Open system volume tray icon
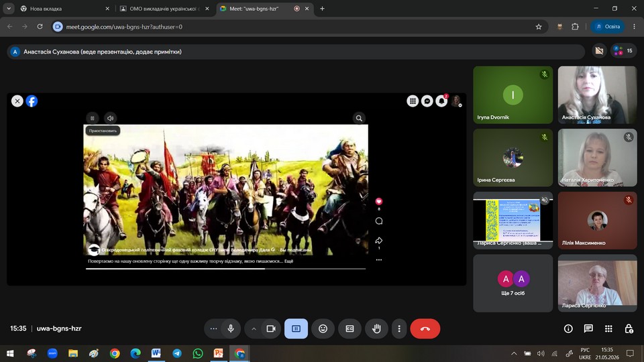 coord(541,353)
